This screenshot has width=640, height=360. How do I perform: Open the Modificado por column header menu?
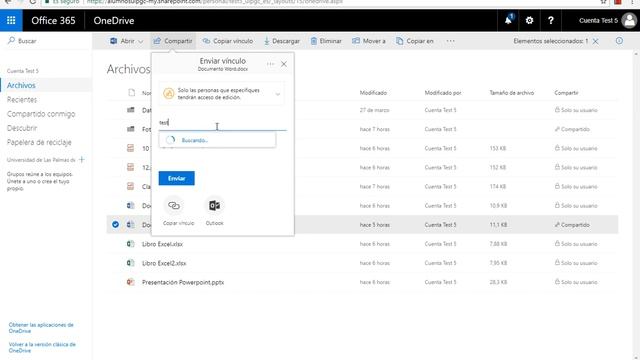[x=443, y=93]
